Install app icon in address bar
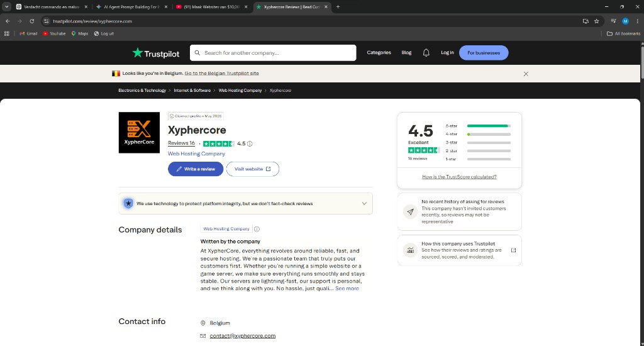 pos(586,21)
